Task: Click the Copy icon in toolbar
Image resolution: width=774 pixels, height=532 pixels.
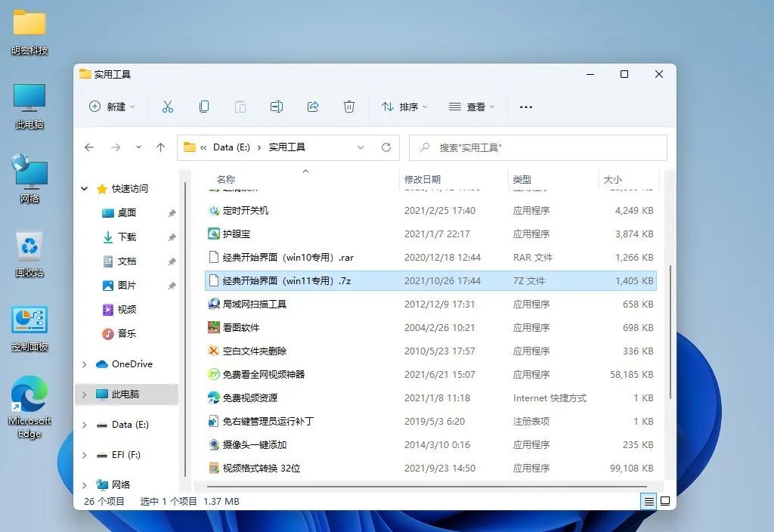Action: [204, 107]
